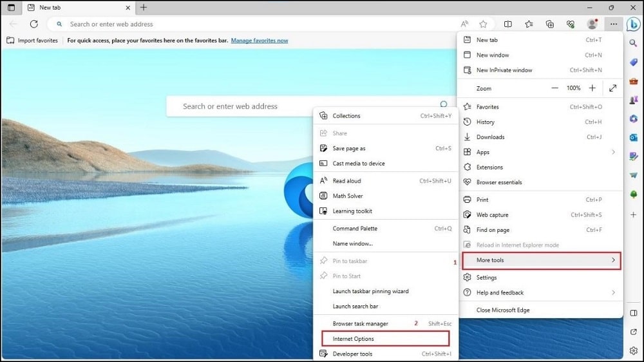This screenshot has width=644, height=362.
Task: Open Browser task manager
Action: click(386, 324)
